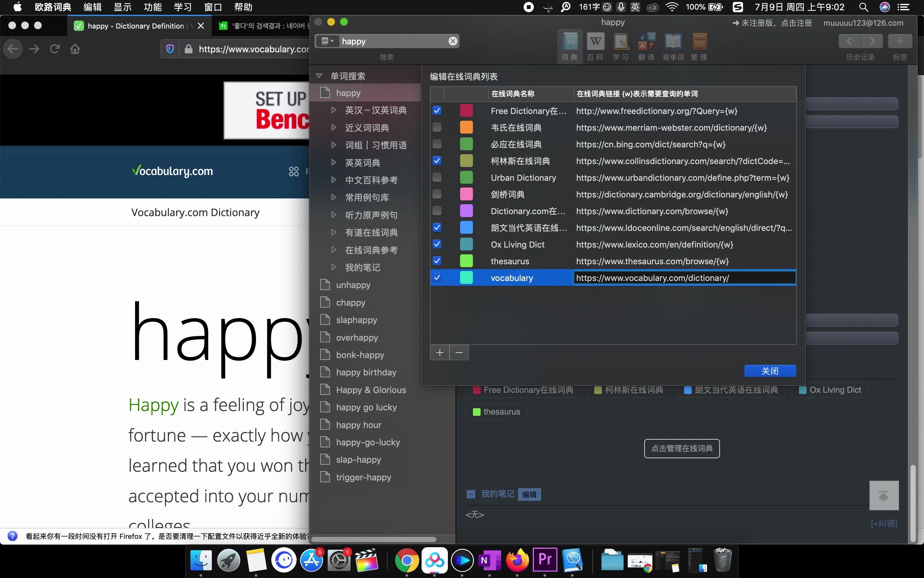Check the 必应在线词典 row checkbox
Viewport: 924px width, 578px height.
coord(437,144)
